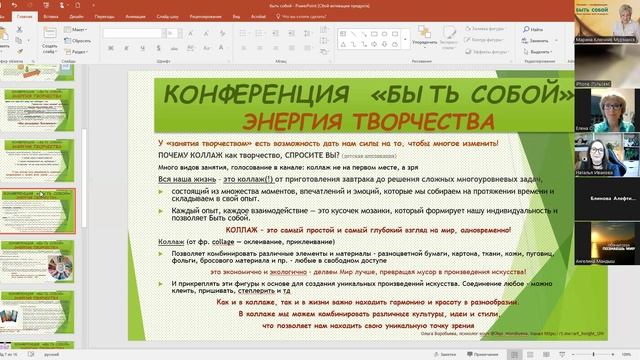This screenshot has width=640, height=360.
Task: Underline text with the Ч button
Action: (x=142, y=48)
